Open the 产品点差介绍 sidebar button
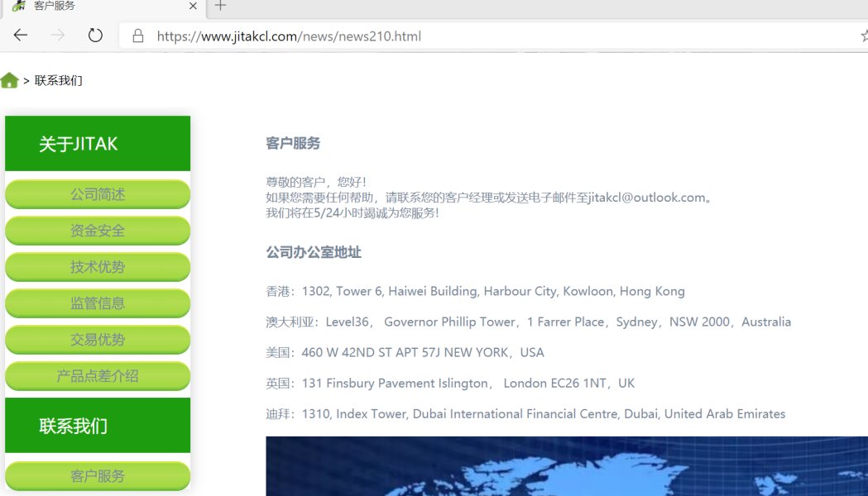Screen dimensions: 868x496 pyautogui.click(x=98, y=376)
